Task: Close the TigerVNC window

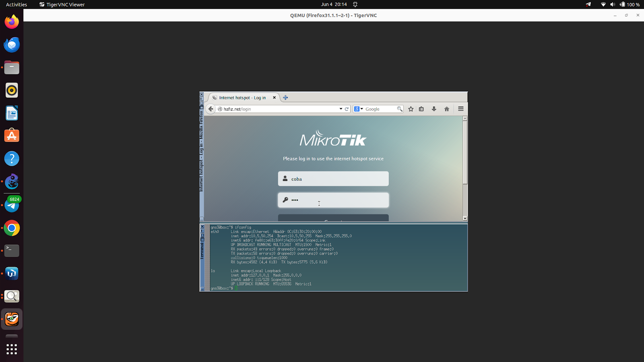Action: click(638, 15)
